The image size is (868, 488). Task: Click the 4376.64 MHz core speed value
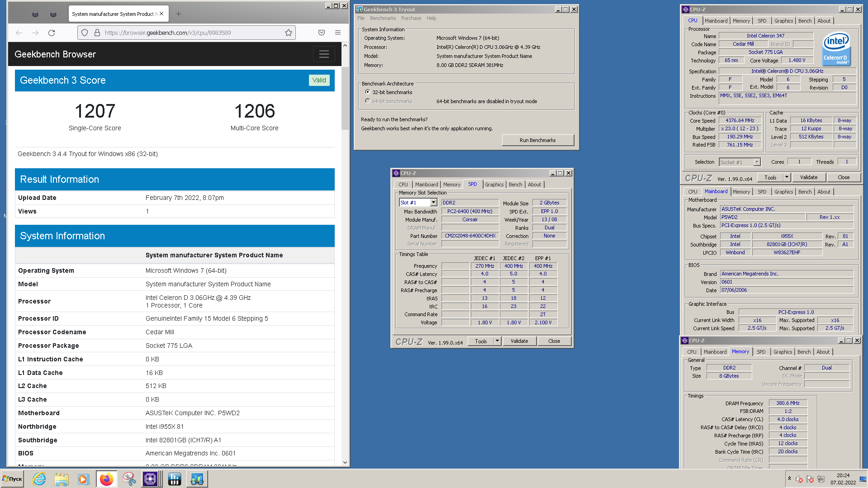740,120
